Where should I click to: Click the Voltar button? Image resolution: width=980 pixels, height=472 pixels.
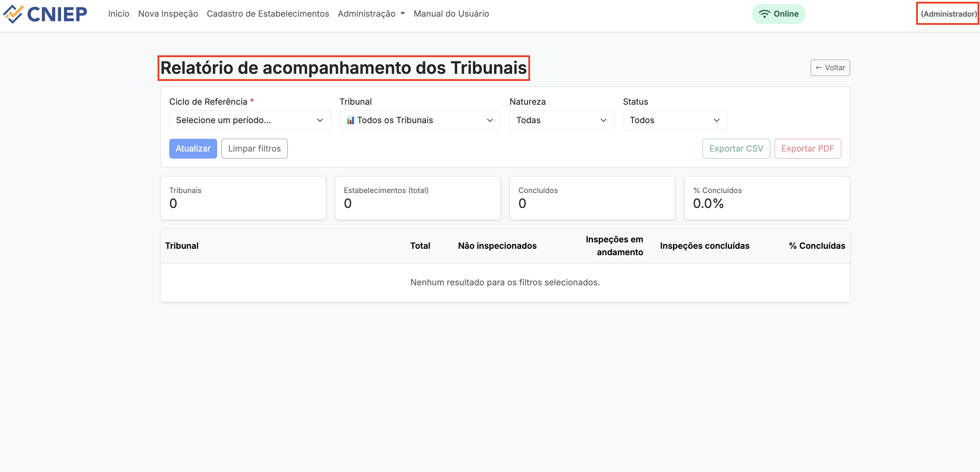[830, 67]
